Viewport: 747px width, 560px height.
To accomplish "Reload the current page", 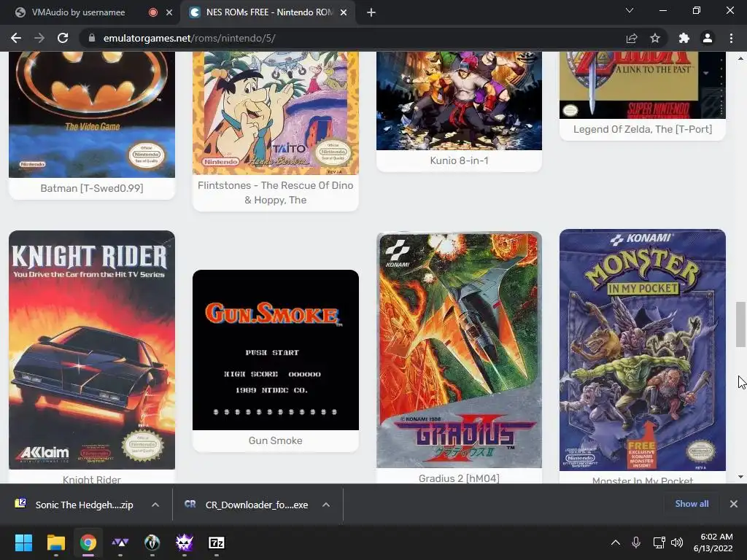I will click(63, 38).
